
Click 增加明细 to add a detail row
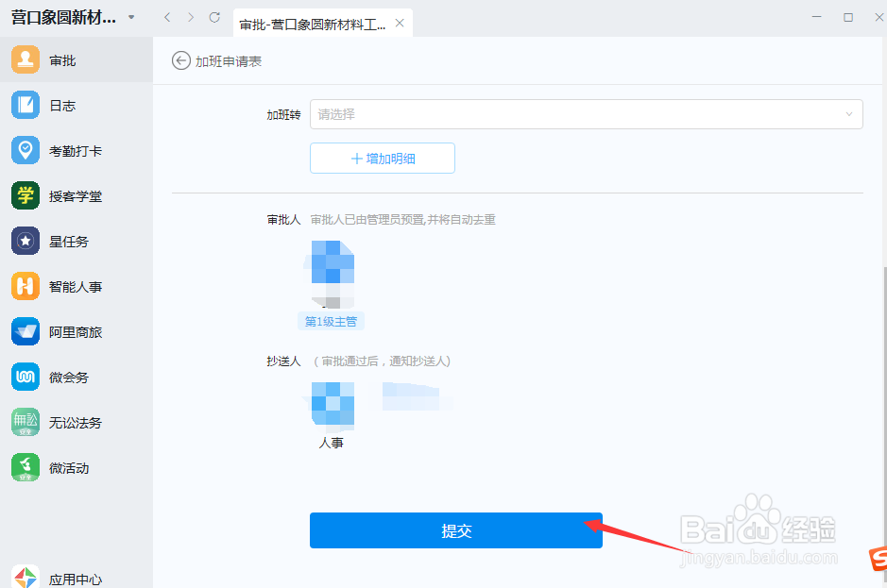click(x=382, y=158)
